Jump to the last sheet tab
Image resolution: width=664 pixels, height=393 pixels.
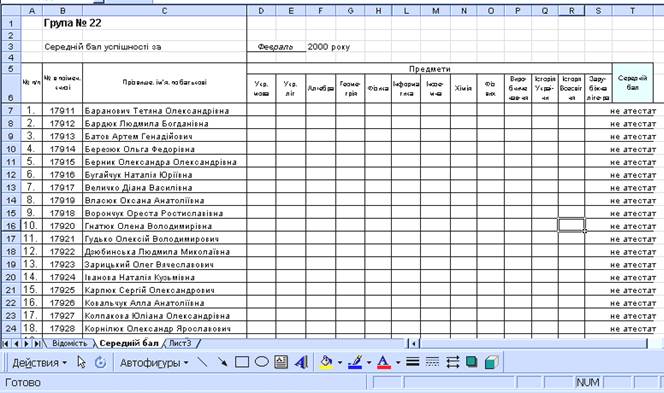click(x=37, y=343)
